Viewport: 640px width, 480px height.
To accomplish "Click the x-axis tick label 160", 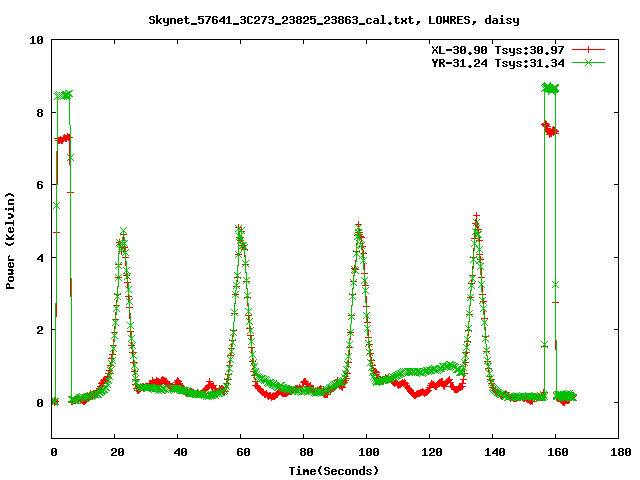I will 558,452.
